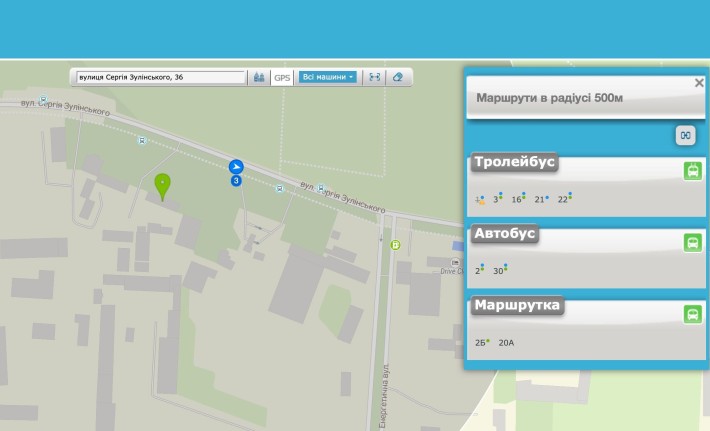Click the address search input field
The image size is (710, 431).
(x=161, y=77)
